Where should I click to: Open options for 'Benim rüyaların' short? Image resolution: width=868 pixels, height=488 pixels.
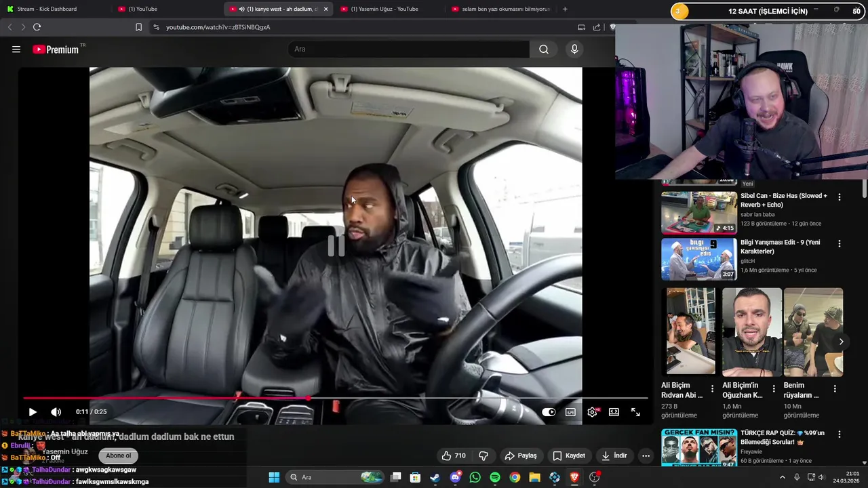835,388
